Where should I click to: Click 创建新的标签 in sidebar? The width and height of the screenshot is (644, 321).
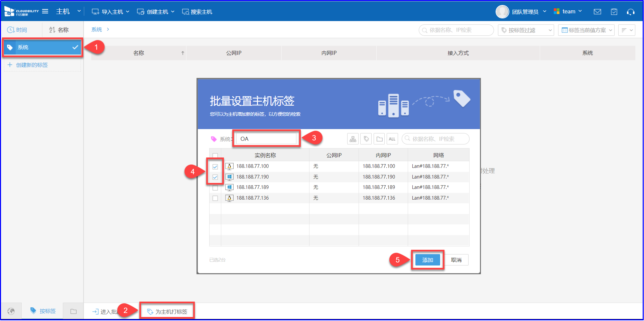pos(32,65)
